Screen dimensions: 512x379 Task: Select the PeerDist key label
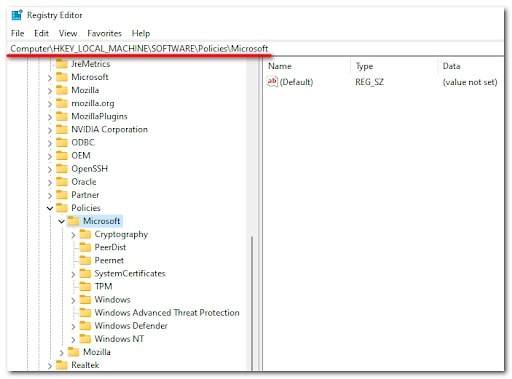pyautogui.click(x=110, y=247)
